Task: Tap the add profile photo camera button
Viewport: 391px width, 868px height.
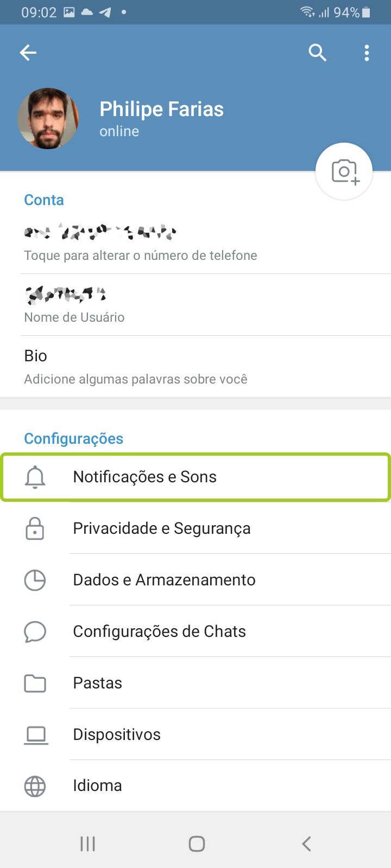Action: (x=344, y=172)
